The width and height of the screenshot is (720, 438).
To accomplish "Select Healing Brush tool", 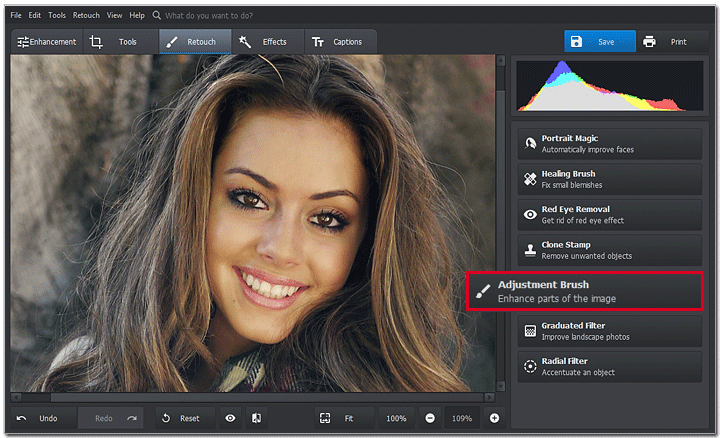I will pos(610,179).
